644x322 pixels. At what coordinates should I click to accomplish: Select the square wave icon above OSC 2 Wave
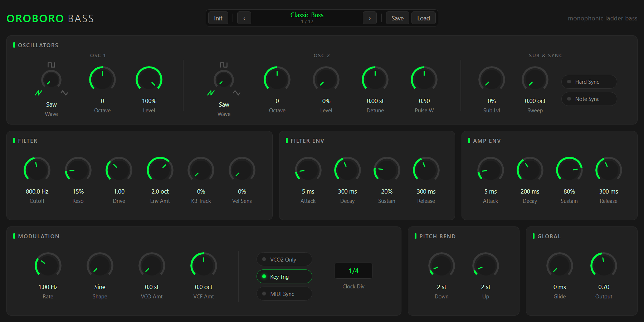pyautogui.click(x=224, y=65)
